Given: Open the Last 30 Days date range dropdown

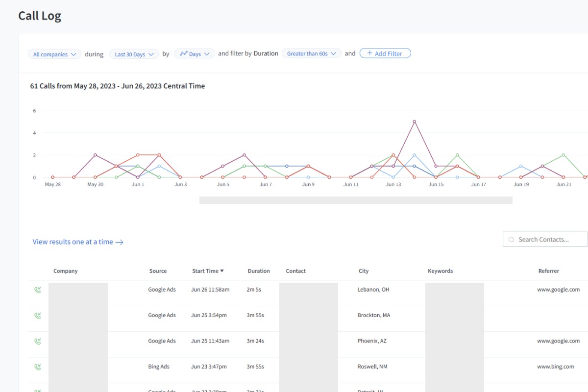Looking at the screenshot, I should (134, 54).
